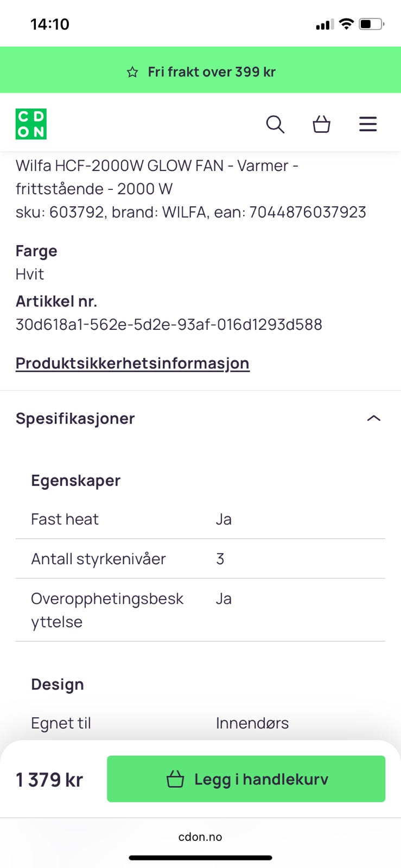Tap the Wi-Fi status icon

point(346,24)
